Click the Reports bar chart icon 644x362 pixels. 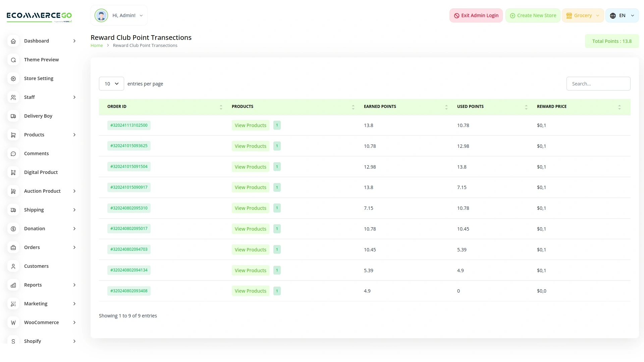click(x=13, y=285)
